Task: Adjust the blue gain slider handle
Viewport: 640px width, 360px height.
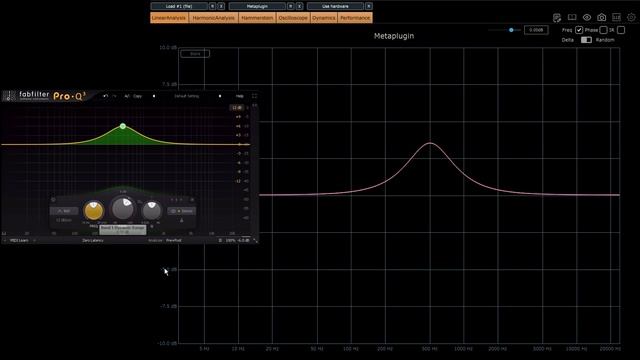Action: 511,30
